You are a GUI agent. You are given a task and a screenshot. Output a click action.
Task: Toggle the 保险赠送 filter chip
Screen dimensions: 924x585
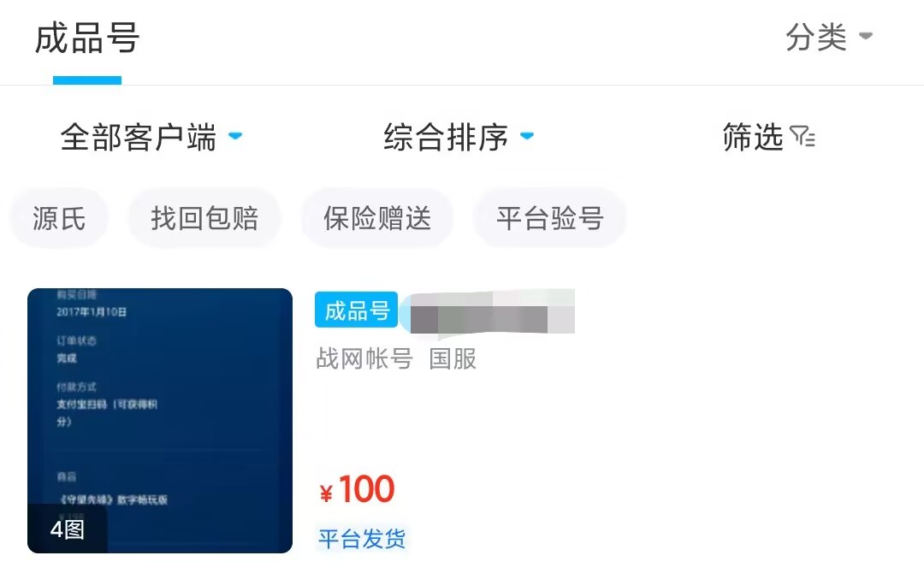(x=377, y=218)
